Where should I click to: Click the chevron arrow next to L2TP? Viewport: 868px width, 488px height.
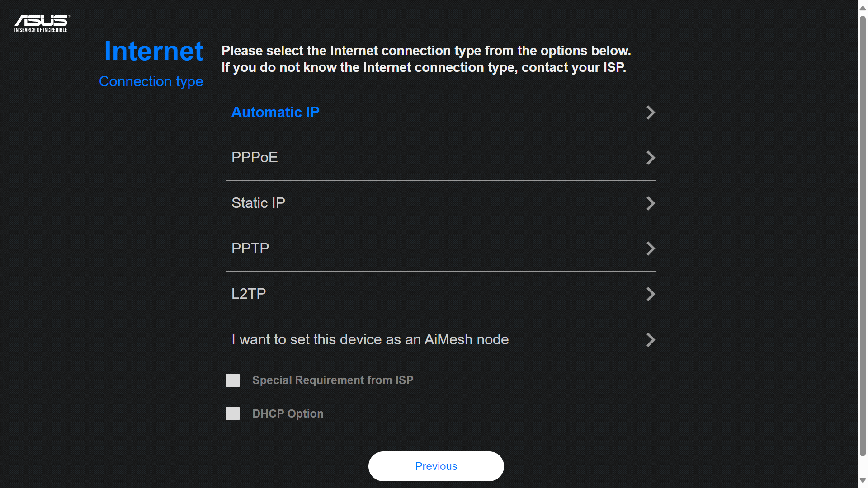[651, 294]
